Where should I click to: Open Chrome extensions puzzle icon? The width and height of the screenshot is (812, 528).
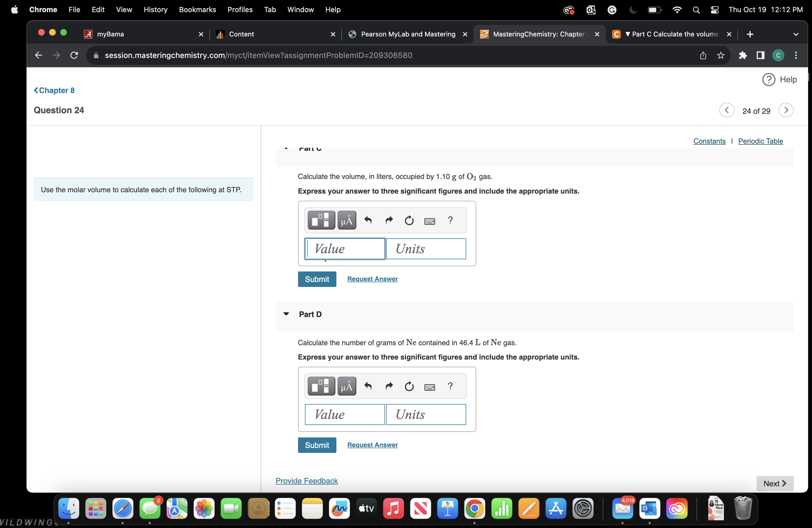(742, 55)
